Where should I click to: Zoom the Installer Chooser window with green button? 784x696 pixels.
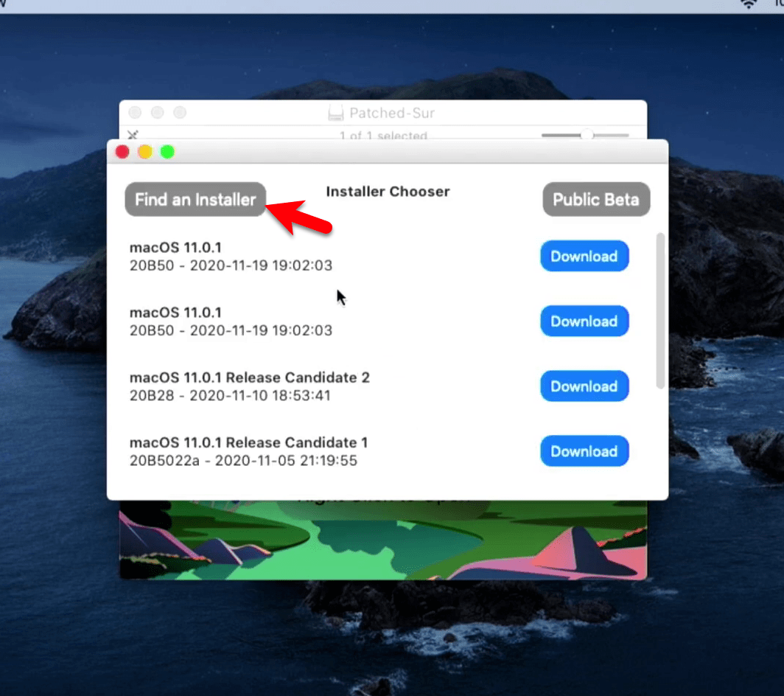(x=167, y=152)
